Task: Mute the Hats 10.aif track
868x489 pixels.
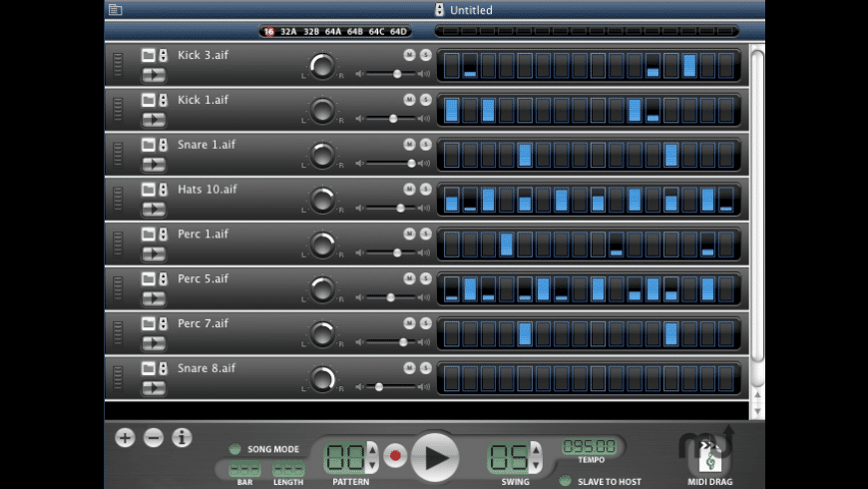Action: coord(409,189)
